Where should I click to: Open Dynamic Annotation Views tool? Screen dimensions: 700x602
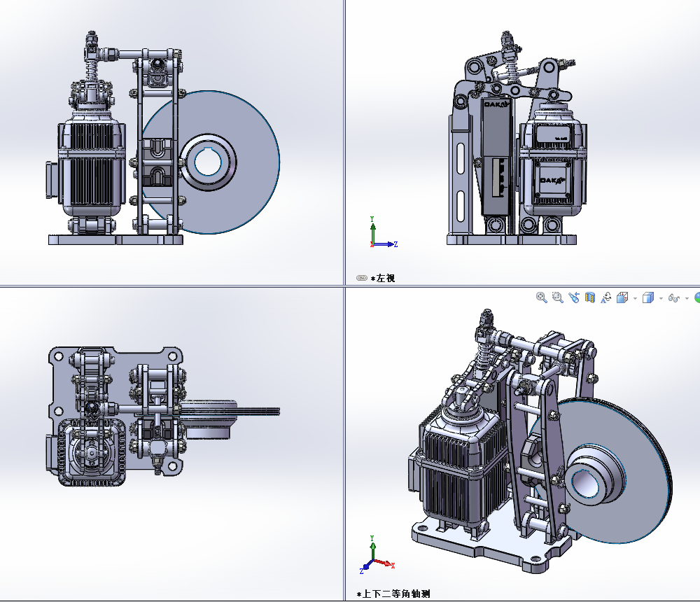point(605,297)
